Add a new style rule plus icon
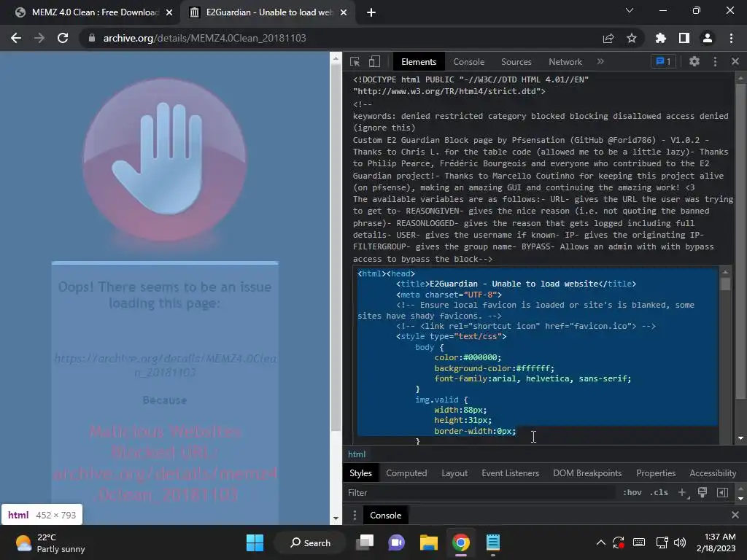 click(682, 492)
